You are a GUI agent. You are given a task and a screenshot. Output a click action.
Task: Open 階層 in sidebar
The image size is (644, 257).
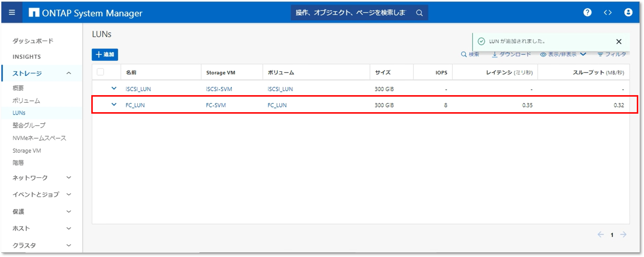coord(18,163)
